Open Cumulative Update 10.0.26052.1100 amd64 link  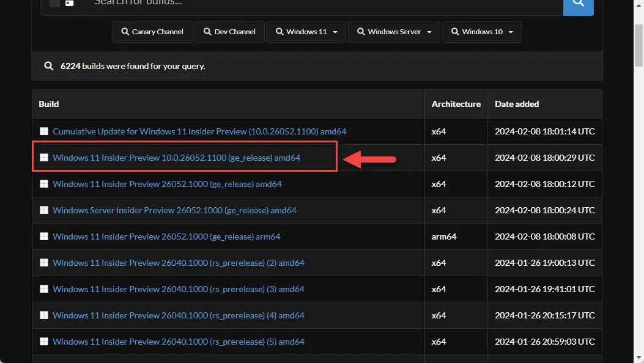(199, 131)
